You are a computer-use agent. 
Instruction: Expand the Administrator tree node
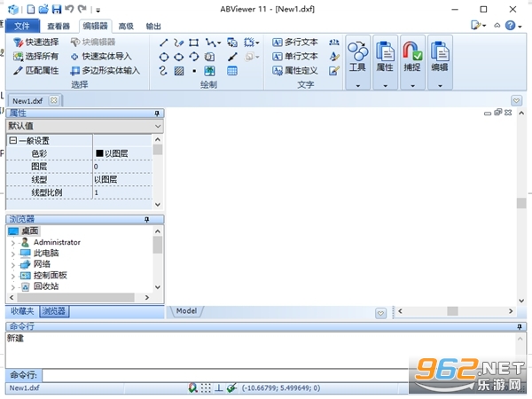[13, 243]
